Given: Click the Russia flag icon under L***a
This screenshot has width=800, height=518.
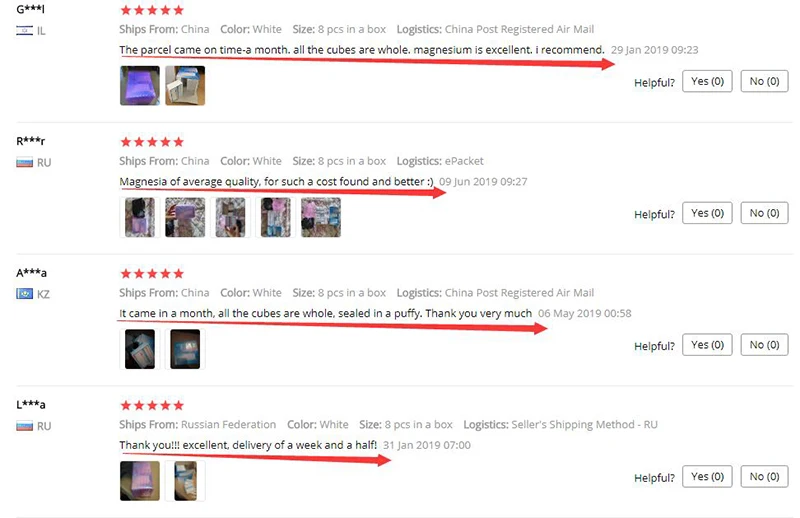Looking at the screenshot, I should 24,426.
